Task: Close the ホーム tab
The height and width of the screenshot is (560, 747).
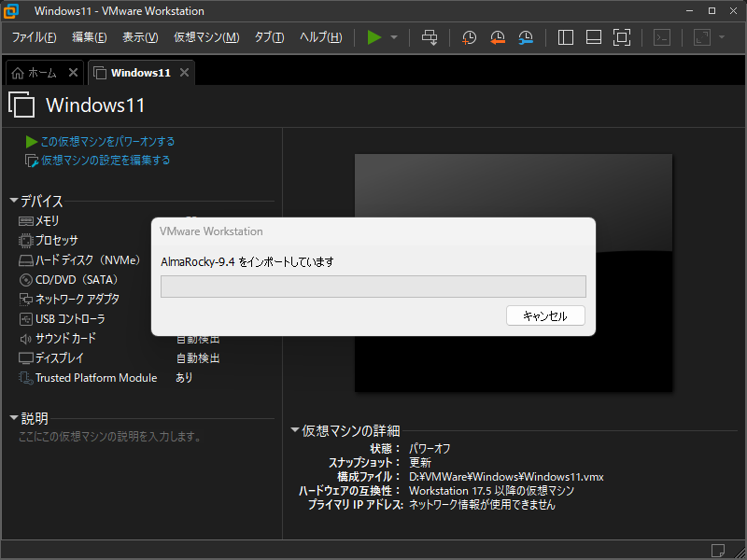Action: (73, 73)
